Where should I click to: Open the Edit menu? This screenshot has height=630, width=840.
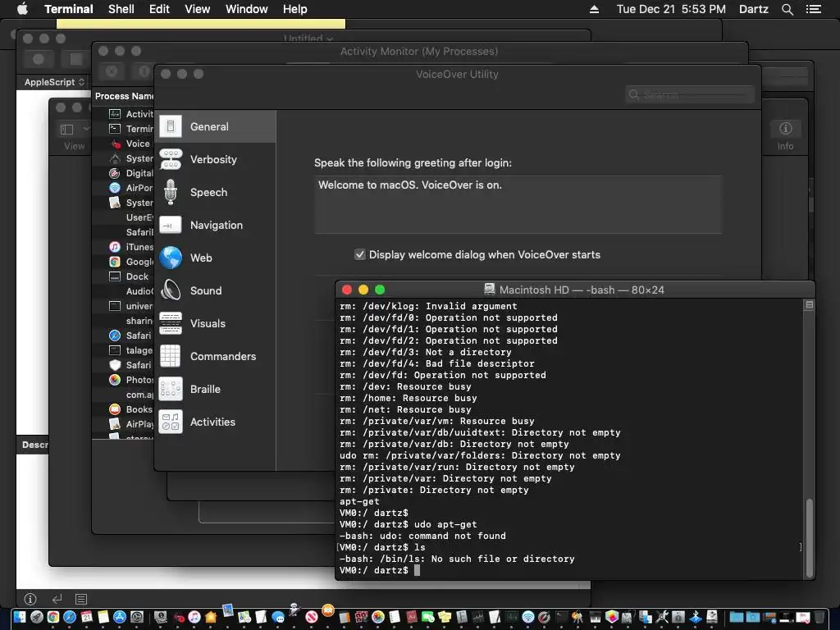click(159, 9)
